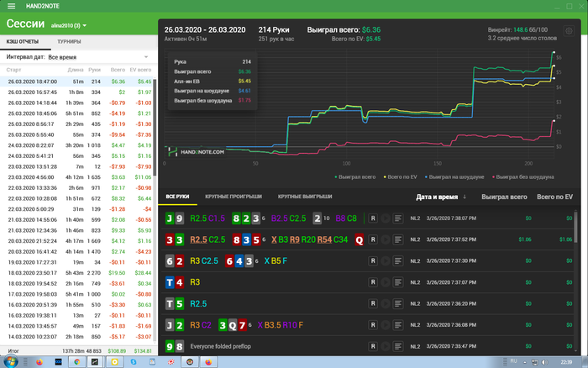Click the session list vertical scrollbar

pyautogui.click(x=155, y=128)
